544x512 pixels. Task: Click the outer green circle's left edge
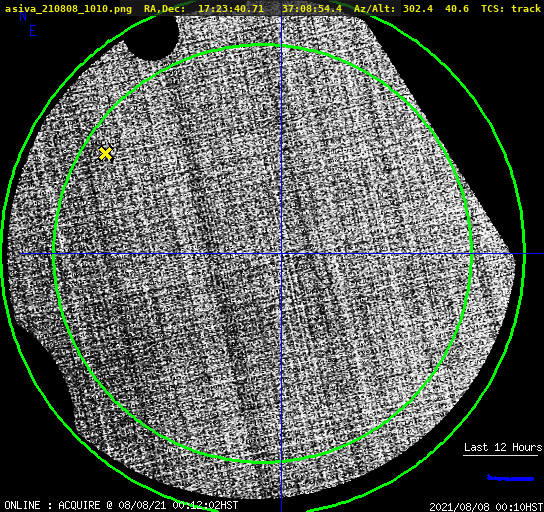point(2,254)
